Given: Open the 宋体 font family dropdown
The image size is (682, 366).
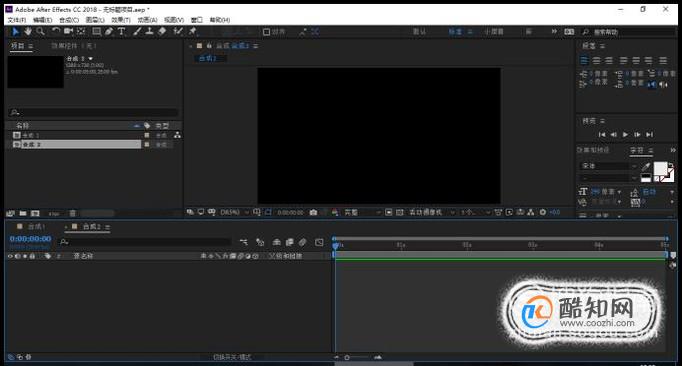Looking at the screenshot, I should [608, 166].
